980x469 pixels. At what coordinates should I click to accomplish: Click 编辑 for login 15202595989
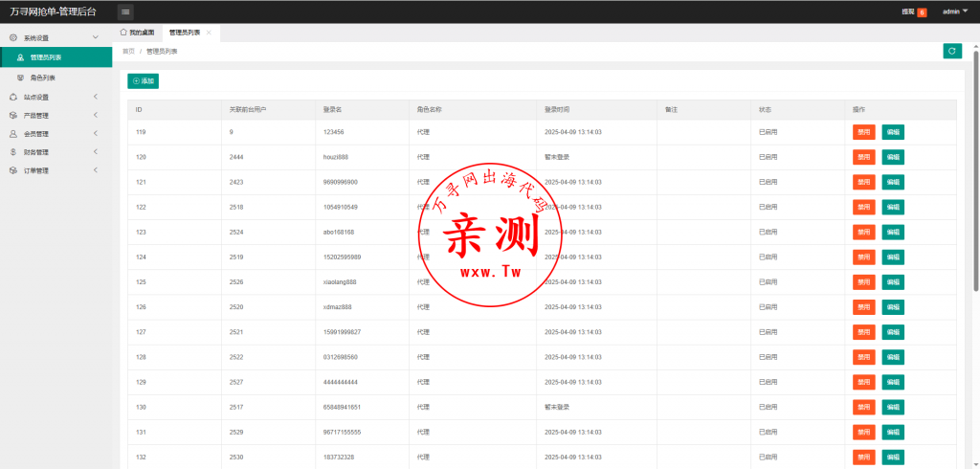click(893, 257)
